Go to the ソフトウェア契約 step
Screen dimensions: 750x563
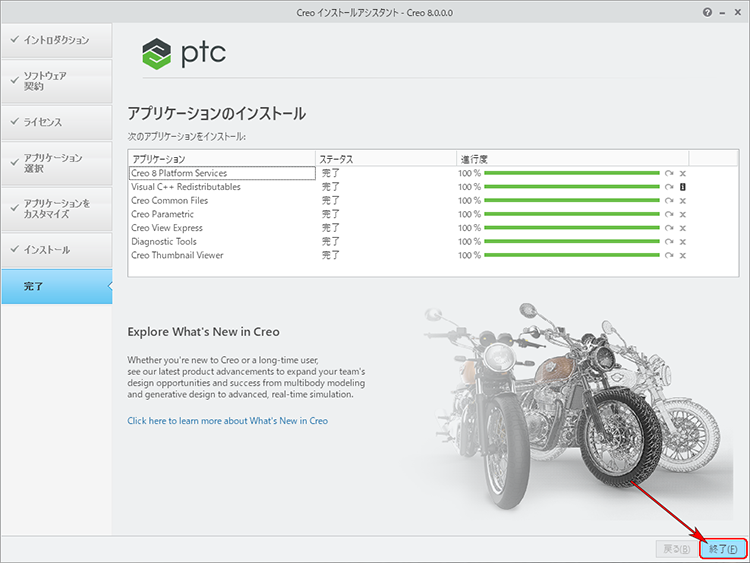(56, 81)
